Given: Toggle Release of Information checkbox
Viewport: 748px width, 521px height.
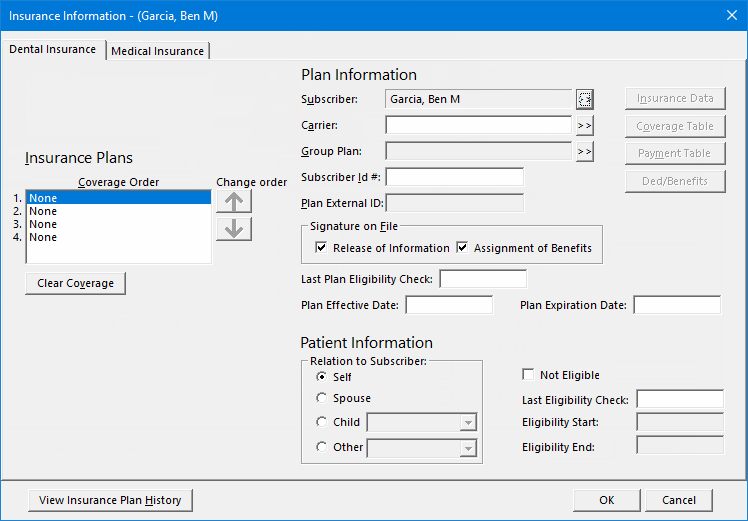Looking at the screenshot, I should click(321, 248).
